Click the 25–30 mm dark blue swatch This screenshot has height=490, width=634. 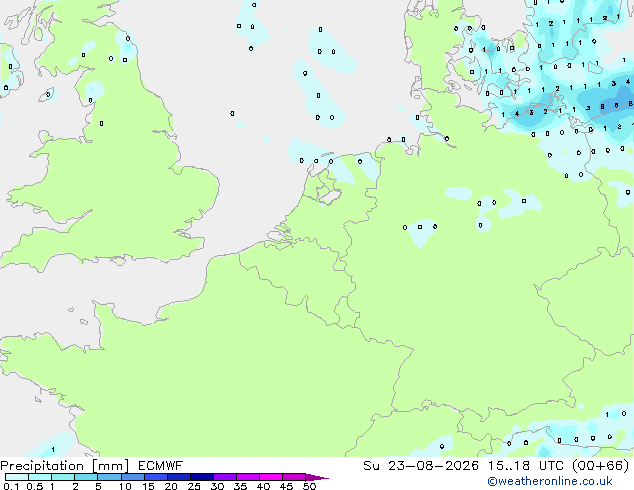(201, 477)
